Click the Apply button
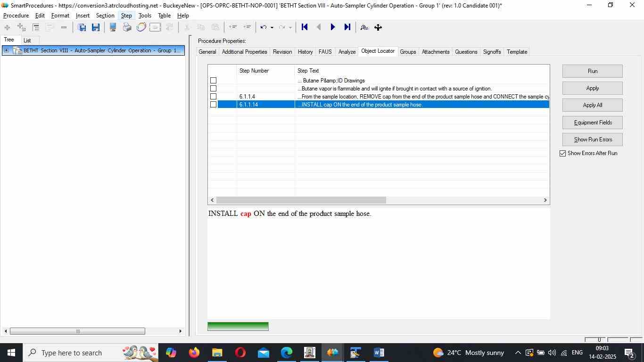The width and height of the screenshot is (644, 362). (x=593, y=88)
